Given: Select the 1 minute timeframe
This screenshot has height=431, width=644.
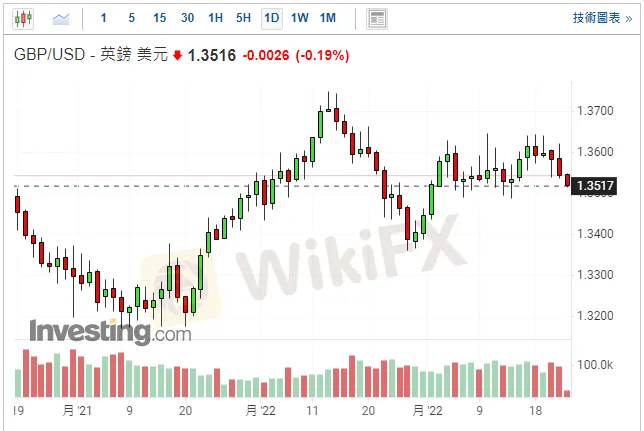Looking at the screenshot, I should [105, 18].
